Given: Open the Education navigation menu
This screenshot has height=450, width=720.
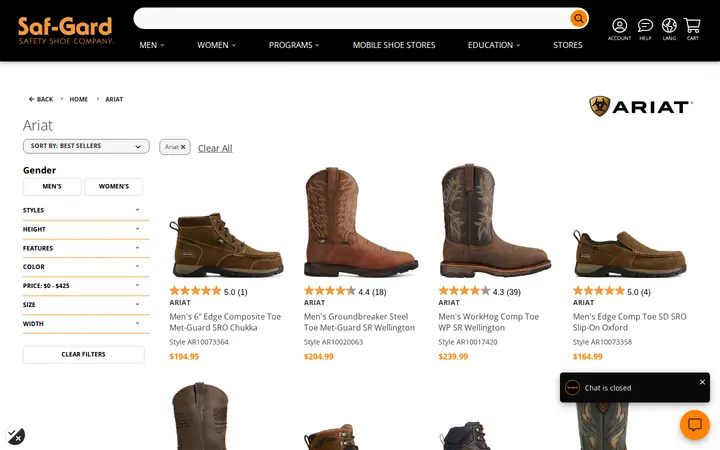Looking at the screenshot, I should pyautogui.click(x=494, y=45).
